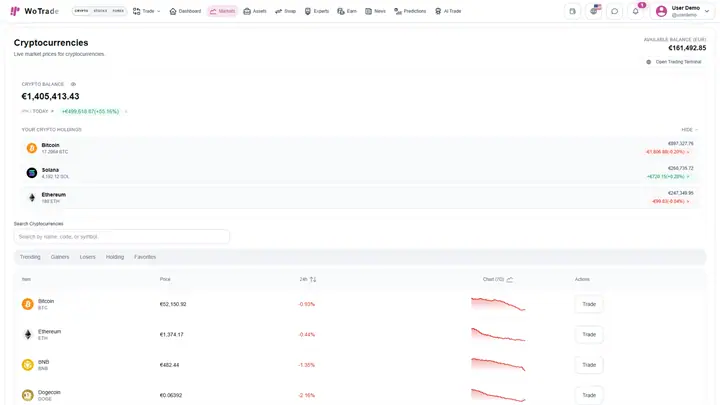The image size is (720, 405).
Task: Open the notifications bell
Action: (636, 11)
